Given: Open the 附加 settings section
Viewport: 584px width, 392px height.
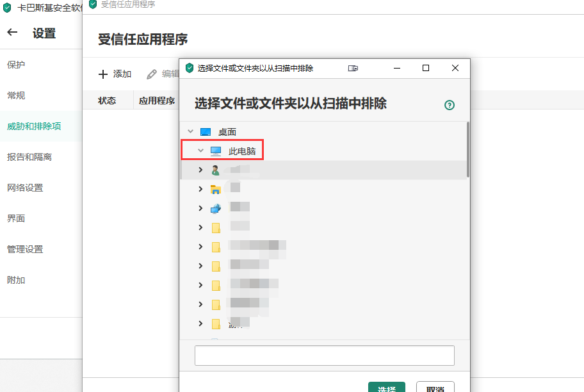Looking at the screenshot, I should click(16, 280).
